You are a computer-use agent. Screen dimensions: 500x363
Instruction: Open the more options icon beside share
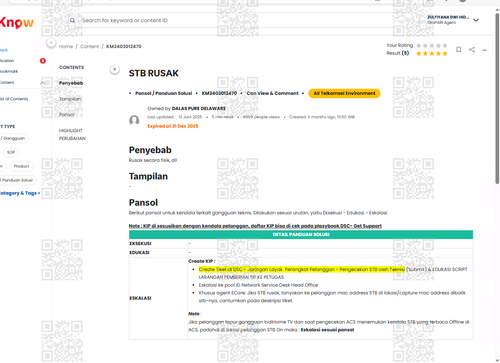click(484, 50)
